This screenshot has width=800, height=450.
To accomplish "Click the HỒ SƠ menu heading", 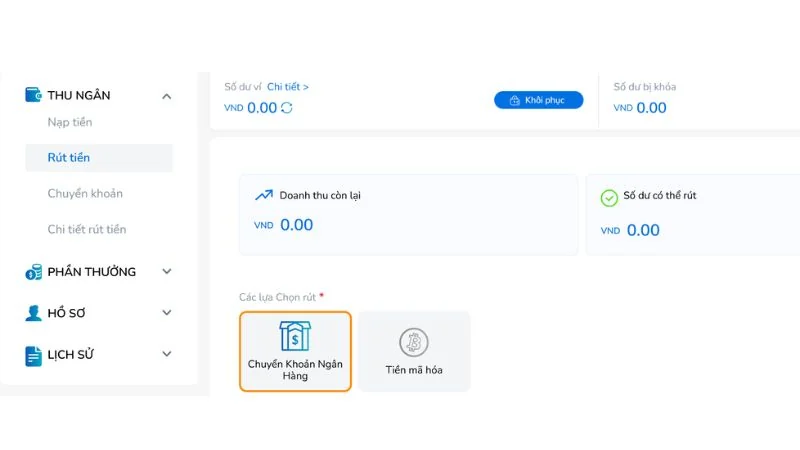I will point(66,313).
